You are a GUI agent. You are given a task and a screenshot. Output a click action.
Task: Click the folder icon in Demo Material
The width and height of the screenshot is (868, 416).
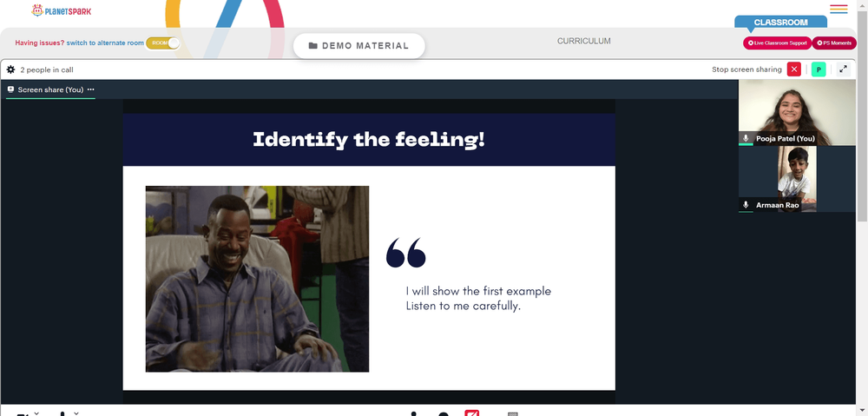(312, 45)
